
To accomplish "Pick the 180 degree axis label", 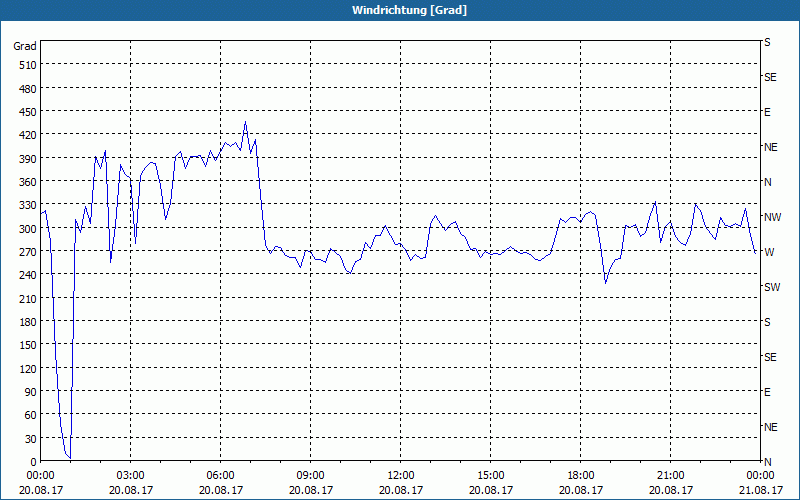I will click(x=28, y=322).
